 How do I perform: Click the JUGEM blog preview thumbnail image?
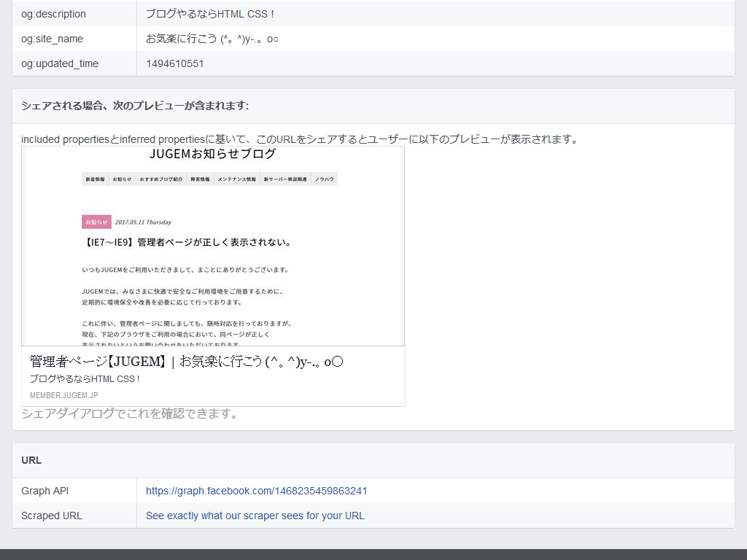(x=213, y=246)
